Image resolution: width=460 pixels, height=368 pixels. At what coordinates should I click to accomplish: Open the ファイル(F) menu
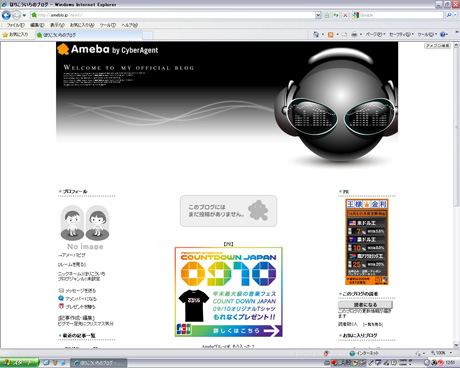tap(16, 25)
